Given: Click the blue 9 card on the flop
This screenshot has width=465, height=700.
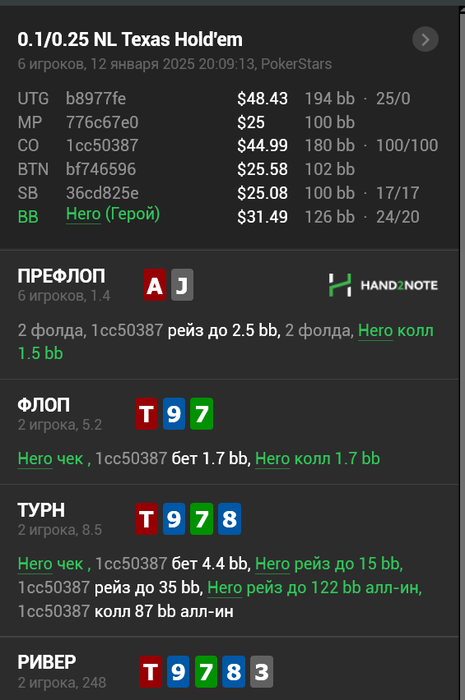Looking at the screenshot, I should coord(174,414).
